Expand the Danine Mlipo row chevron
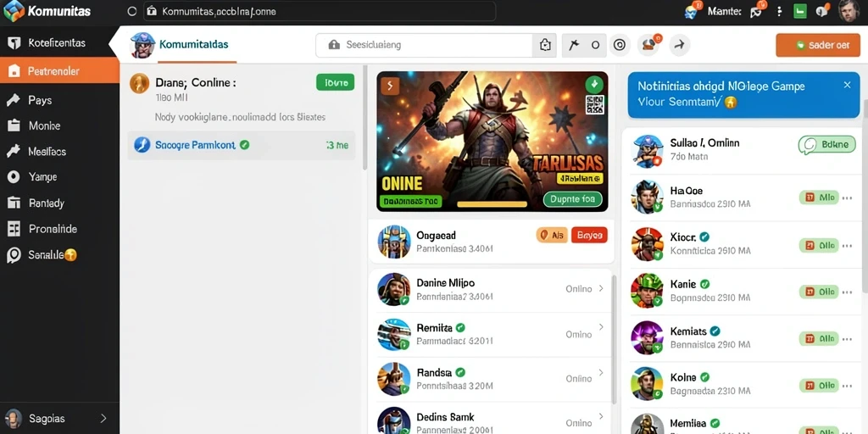868x434 pixels. (x=601, y=288)
